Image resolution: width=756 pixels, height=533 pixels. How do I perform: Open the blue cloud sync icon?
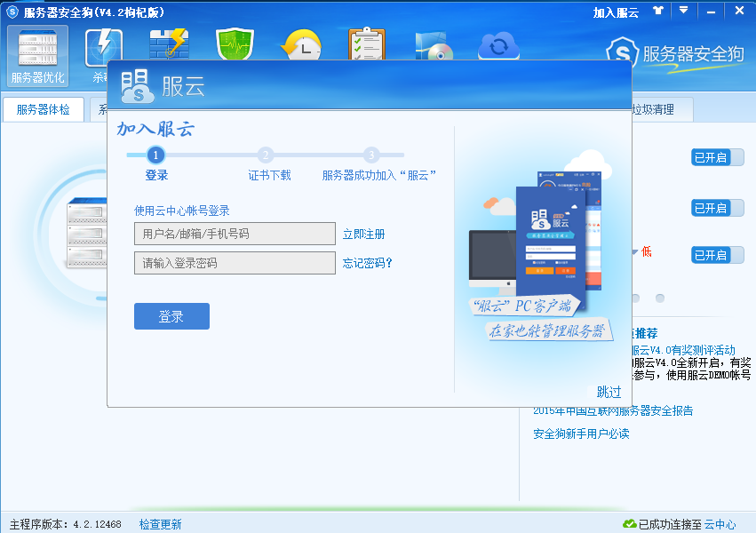498,46
